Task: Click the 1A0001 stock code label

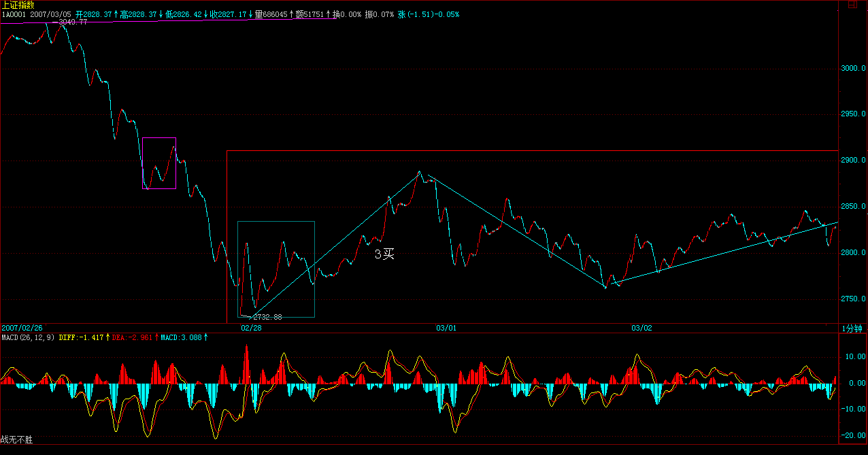Action: (14, 14)
